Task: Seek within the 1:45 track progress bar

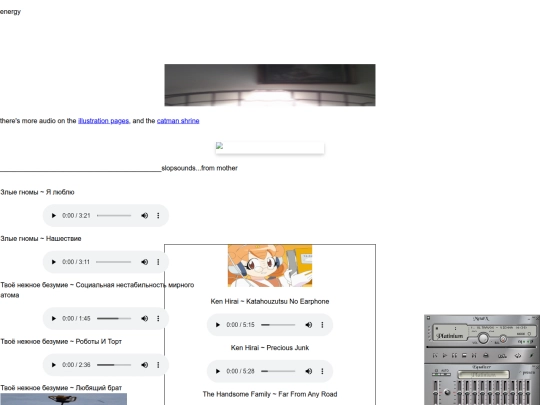Action: click(114, 319)
